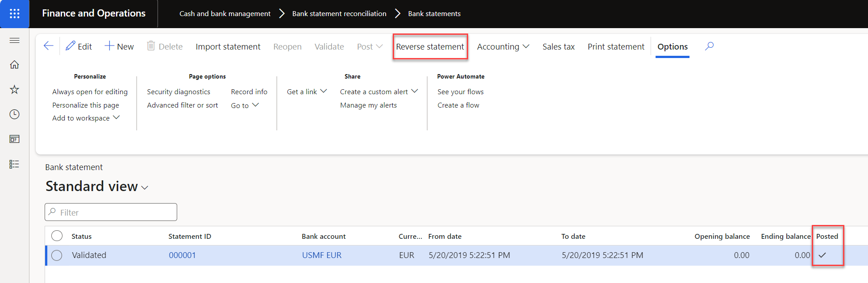
Task: Click the Cash and bank management breadcrumb
Action: [225, 14]
